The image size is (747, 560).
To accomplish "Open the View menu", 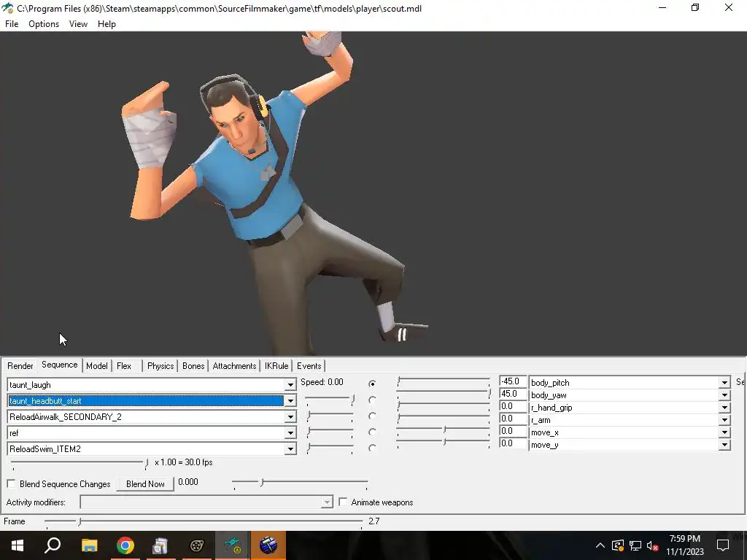I will (x=78, y=24).
